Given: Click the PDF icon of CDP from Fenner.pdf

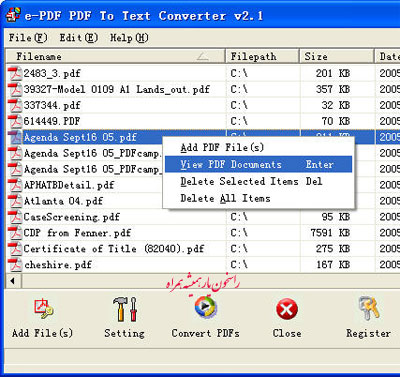Looking at the screenshot, I should [x=15, y=233].
